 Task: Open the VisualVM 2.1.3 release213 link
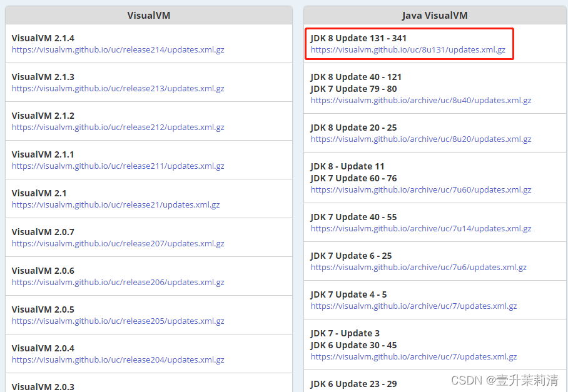118,88
